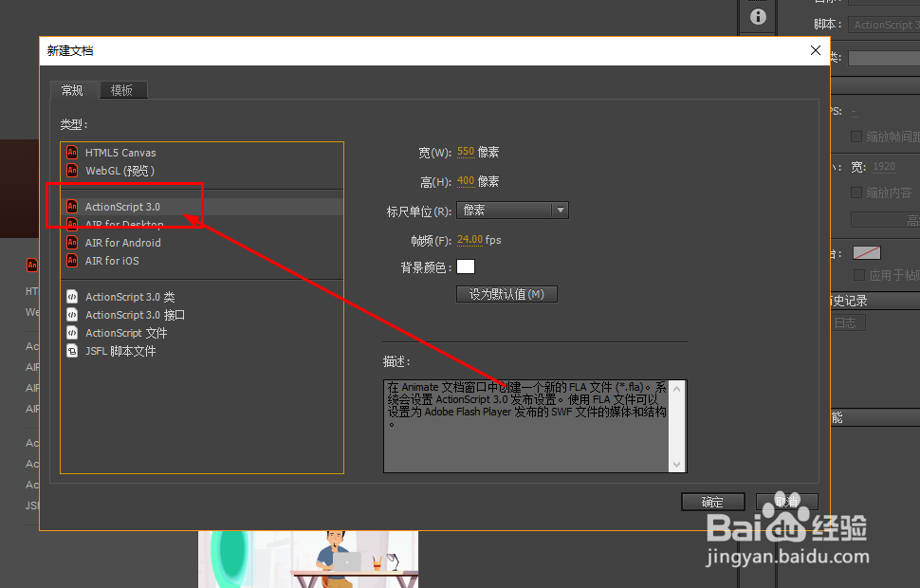Open the 背景颜色 white swatch

(x=466, y=266)
